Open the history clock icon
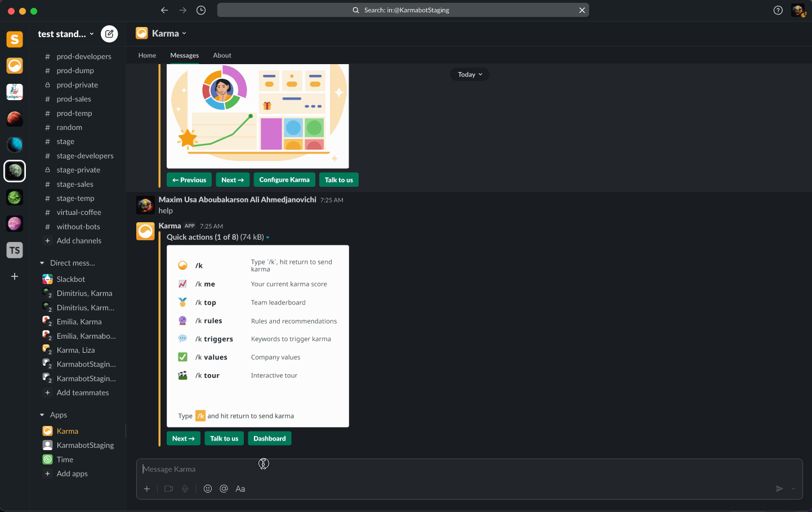Screen dimensions: 812x512 pos(201,10)
